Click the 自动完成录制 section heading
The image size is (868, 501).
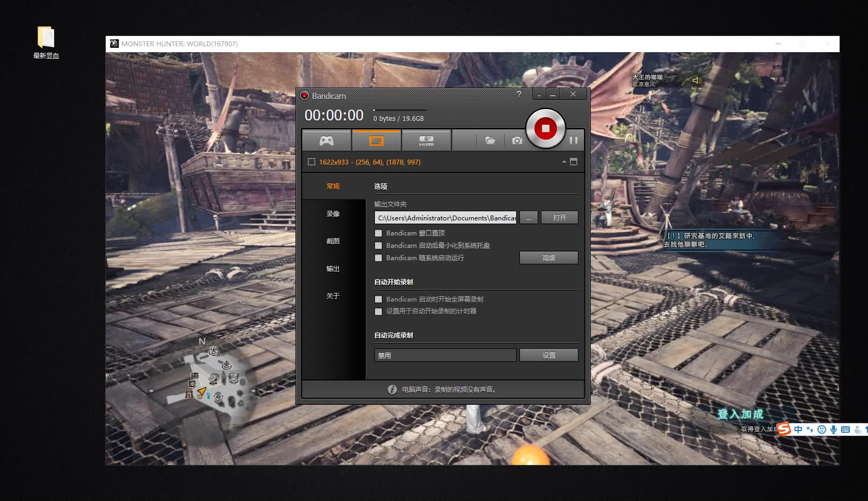393,335
